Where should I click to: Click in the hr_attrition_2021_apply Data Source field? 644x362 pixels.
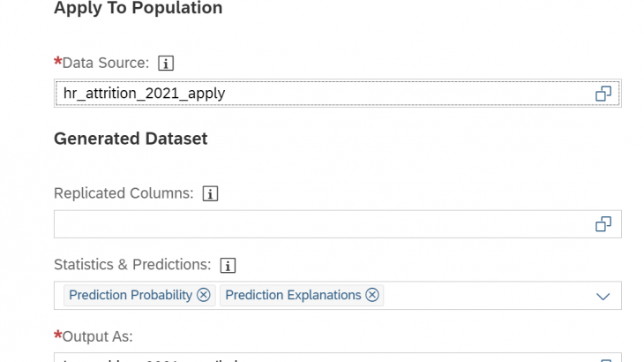318,93
